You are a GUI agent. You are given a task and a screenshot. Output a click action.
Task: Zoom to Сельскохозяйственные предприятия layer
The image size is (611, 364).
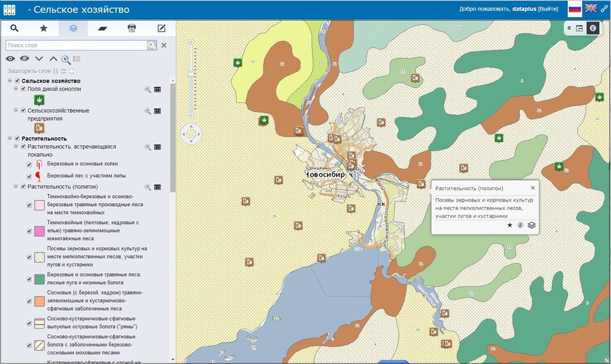pyautogui.click(x=148, y=112)
